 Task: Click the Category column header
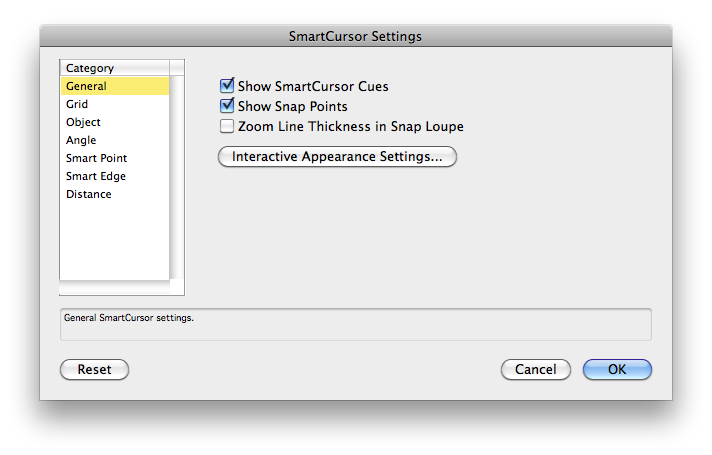113,68
